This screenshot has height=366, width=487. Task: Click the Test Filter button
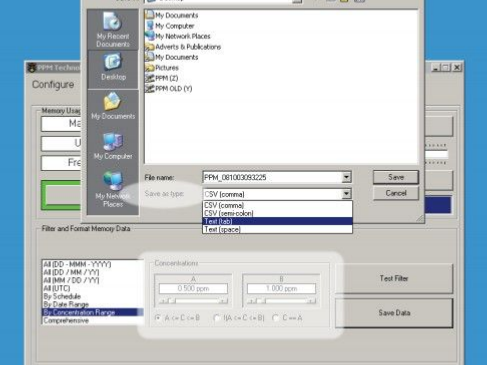point(394,278)
